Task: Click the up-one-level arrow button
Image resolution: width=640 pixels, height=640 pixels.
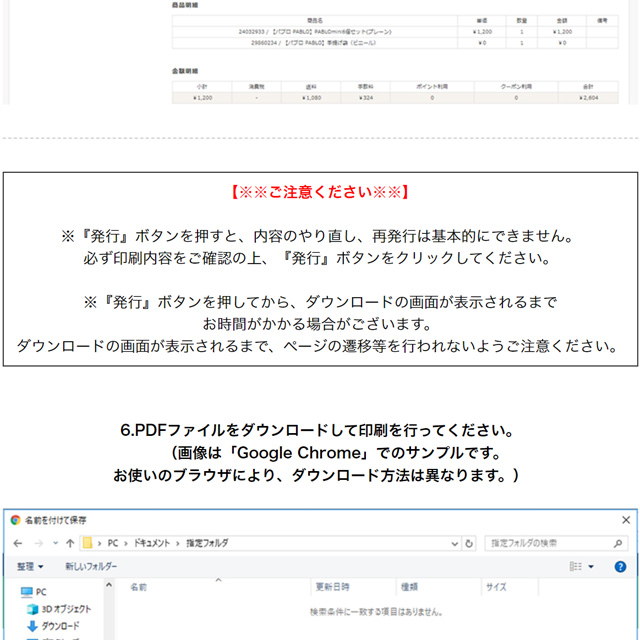Action: pos(70,543)
